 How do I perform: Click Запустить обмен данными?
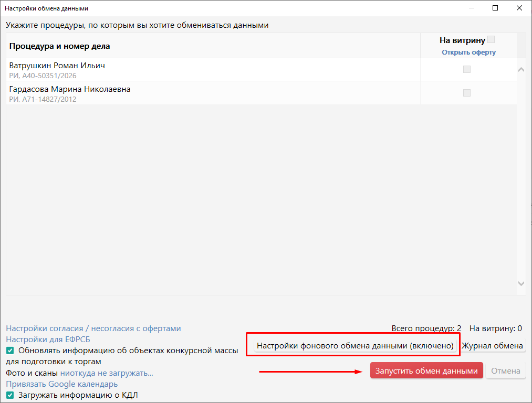426,371
